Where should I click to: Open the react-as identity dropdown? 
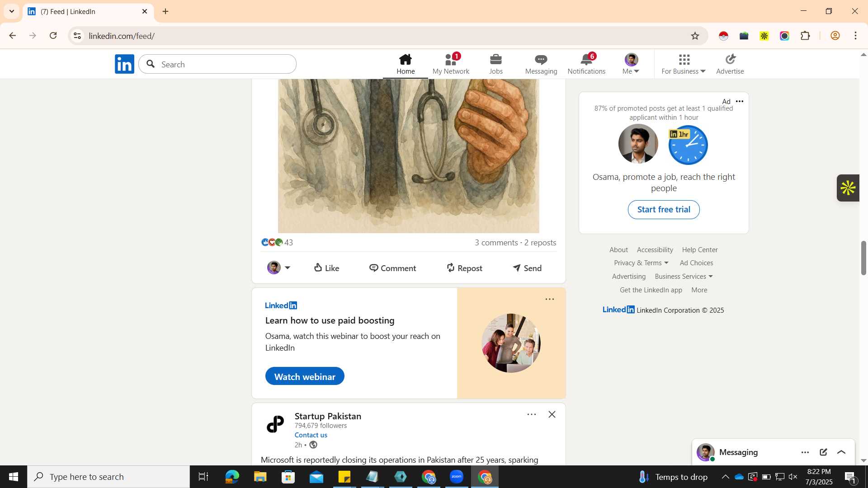coord(278,268)
